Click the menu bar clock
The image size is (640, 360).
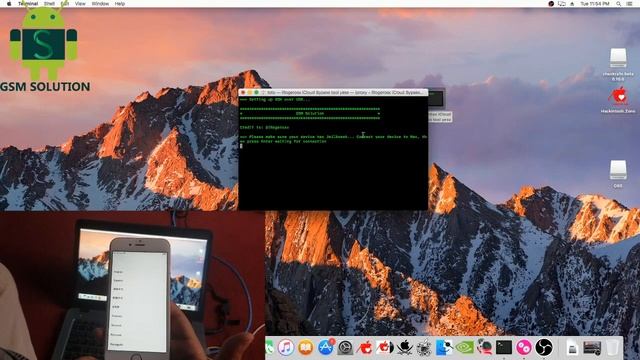pos(595,4)
